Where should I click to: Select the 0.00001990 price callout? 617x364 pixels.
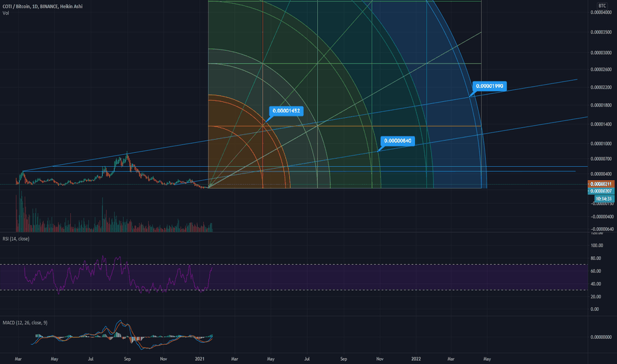489,86
